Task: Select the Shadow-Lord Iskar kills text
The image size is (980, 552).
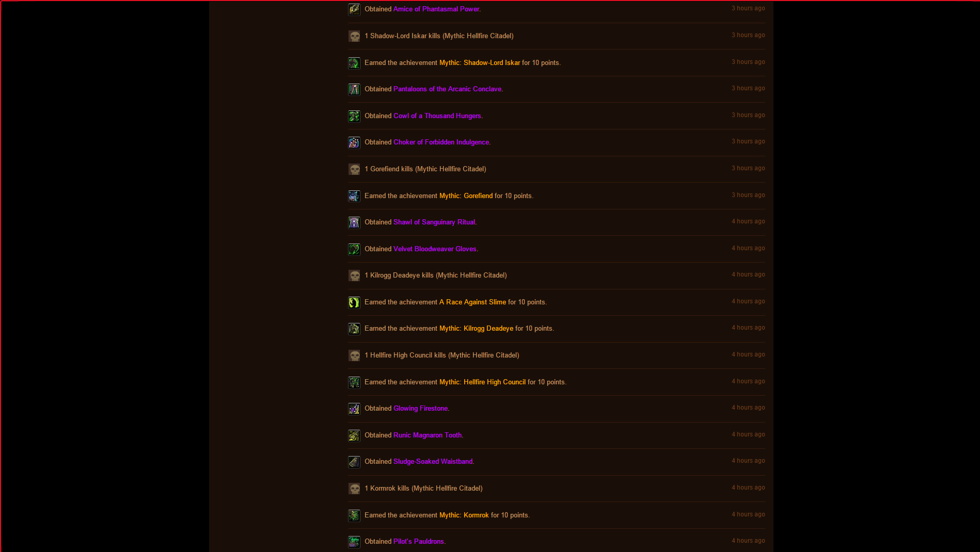Action: tap(439, 36)
